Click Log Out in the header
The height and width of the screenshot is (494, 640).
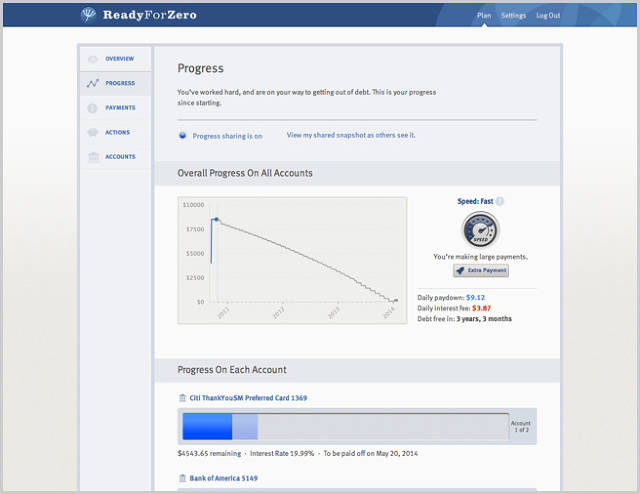(548, 16)
